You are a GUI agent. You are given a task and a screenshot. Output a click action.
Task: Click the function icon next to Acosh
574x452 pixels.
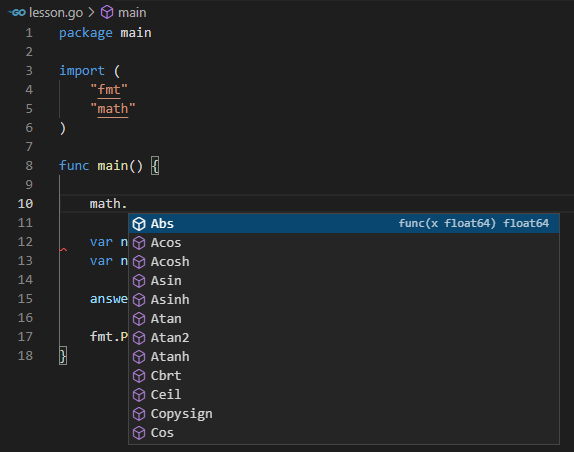pyautogui.click(x=139, y=262)
